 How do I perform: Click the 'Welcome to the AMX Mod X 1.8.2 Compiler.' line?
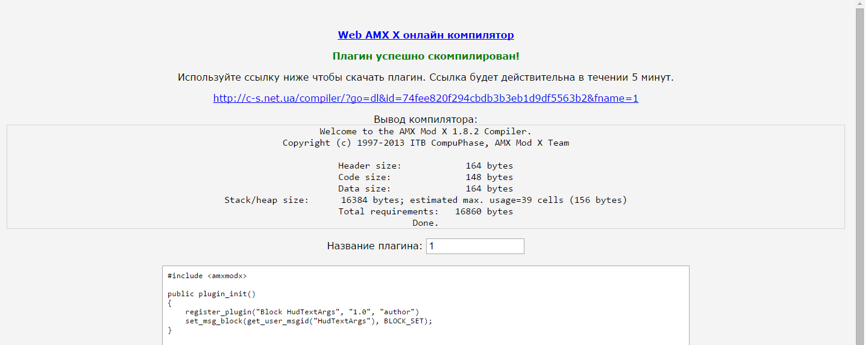click(x=426, y=131)
